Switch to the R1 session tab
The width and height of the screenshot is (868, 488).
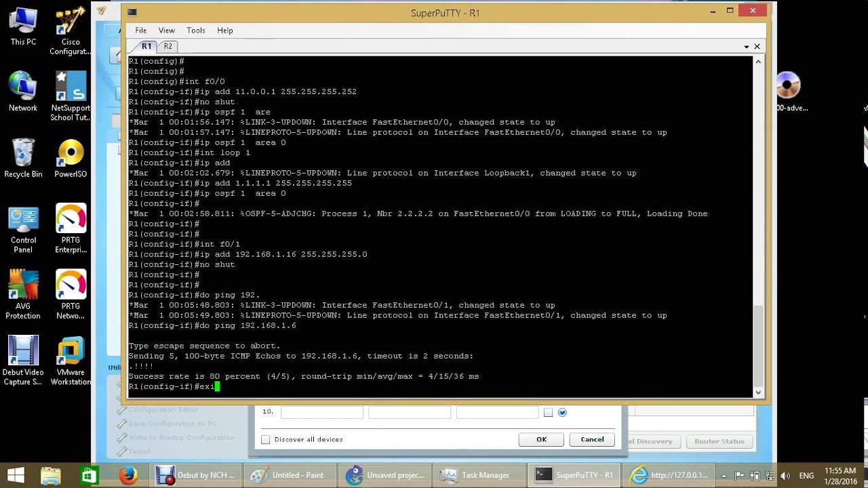(146, 46)
